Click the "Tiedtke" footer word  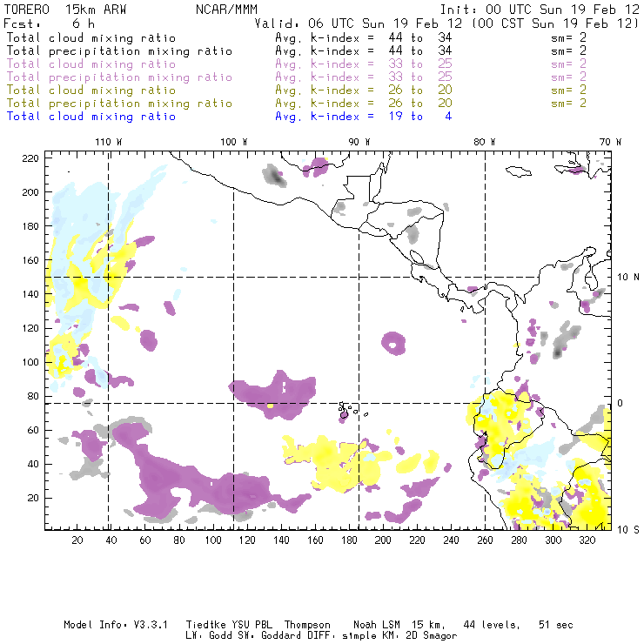(x=205, y=625)
